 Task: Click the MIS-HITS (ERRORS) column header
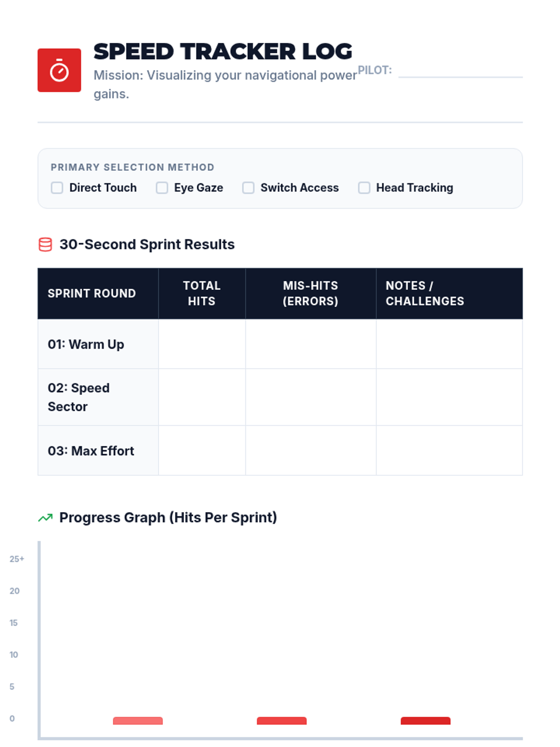tap(311, 294)
